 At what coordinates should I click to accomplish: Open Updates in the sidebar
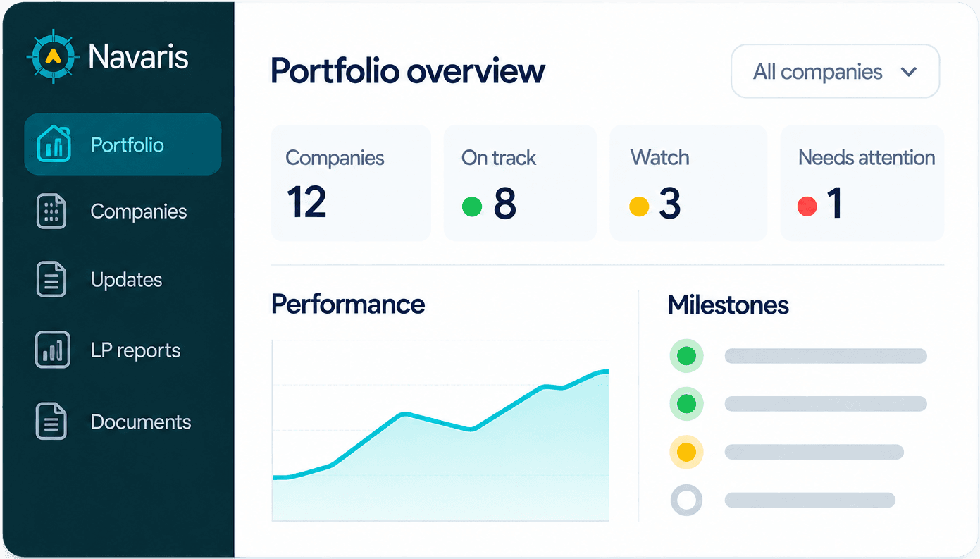(127, 280)
